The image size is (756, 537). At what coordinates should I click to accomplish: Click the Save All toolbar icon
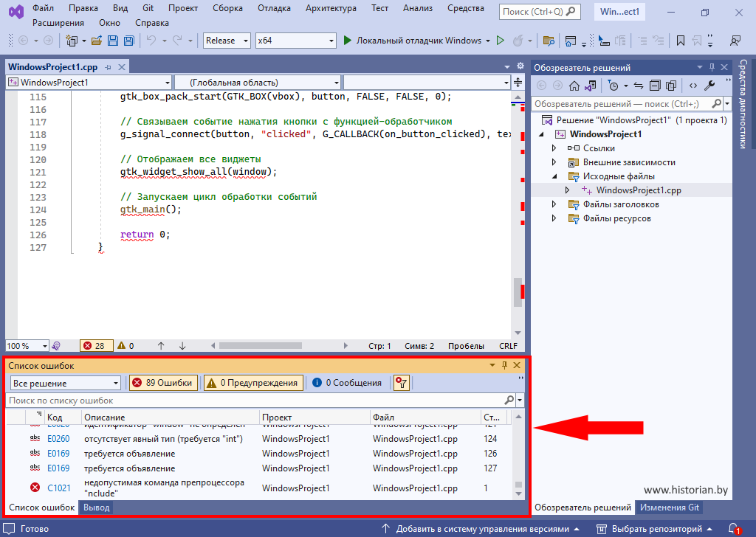point(129,41)
